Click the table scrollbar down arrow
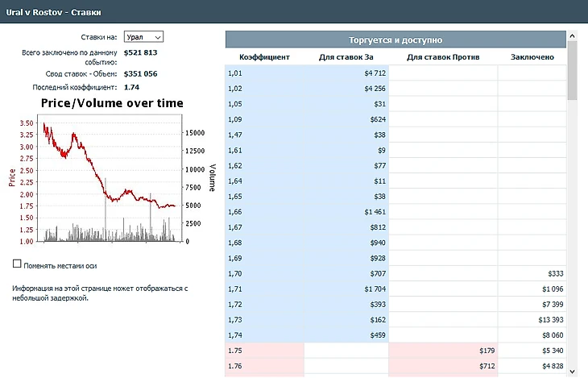Viewport: 588px width, 378px height. 573,371
